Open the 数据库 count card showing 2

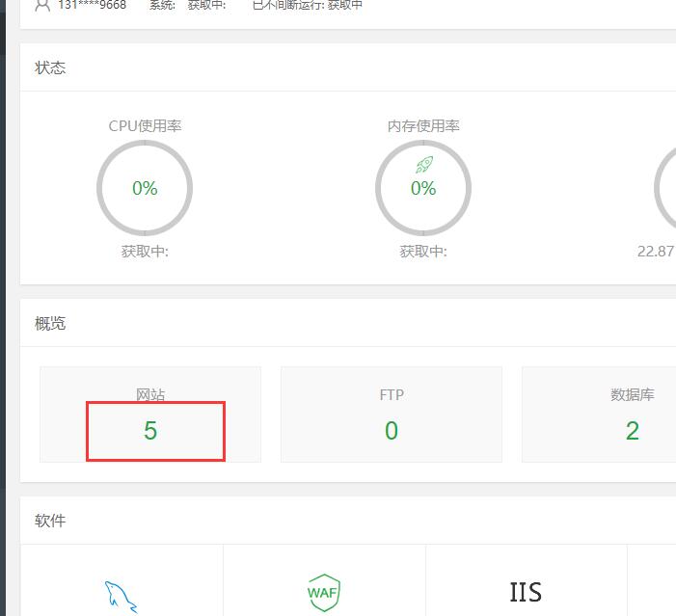click(599, 415)
